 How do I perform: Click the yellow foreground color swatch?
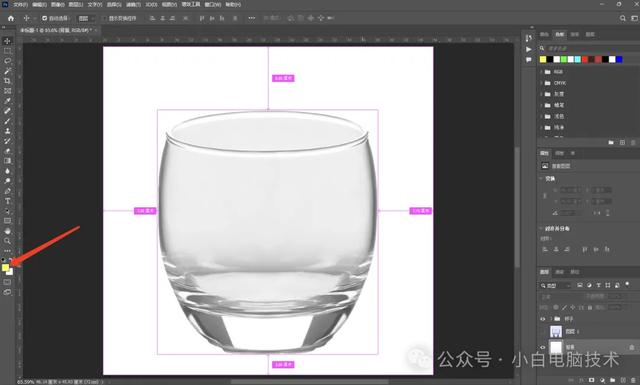[5, 267]
